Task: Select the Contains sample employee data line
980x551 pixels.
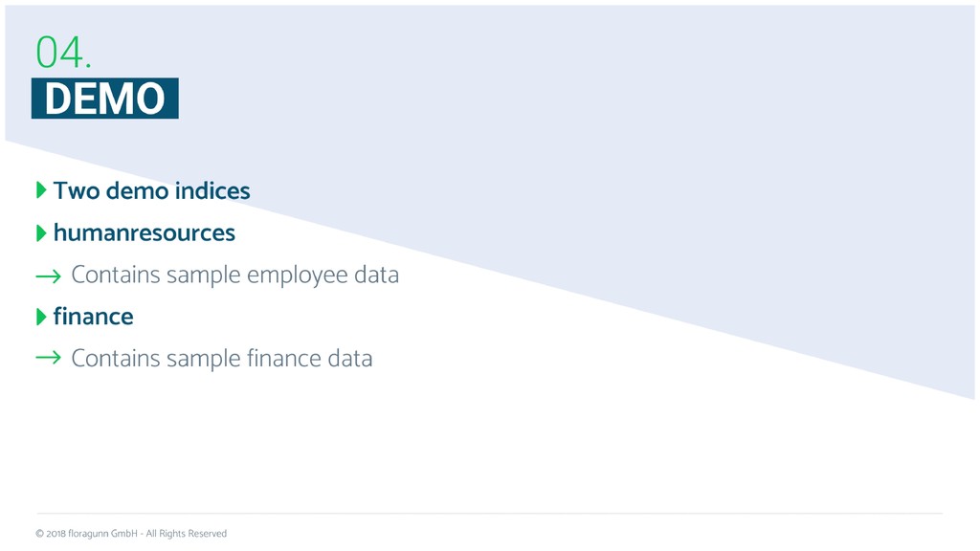Action: pyautogui.click(x=235, y=275)
